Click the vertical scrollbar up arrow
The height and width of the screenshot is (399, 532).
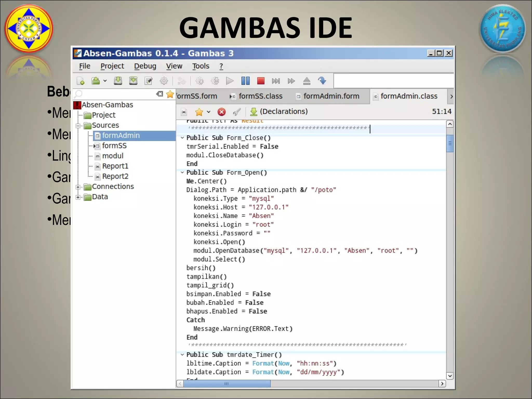click(x=450, y=124)
